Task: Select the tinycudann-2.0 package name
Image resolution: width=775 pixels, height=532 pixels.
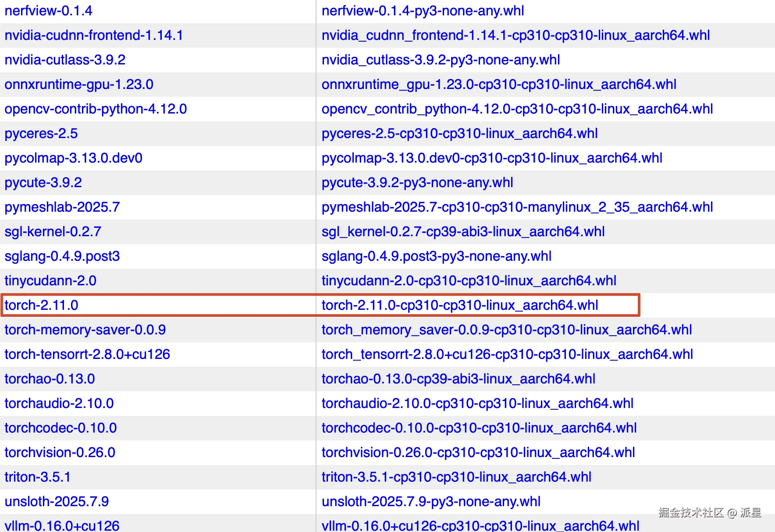Action: (x=50, y=280)
